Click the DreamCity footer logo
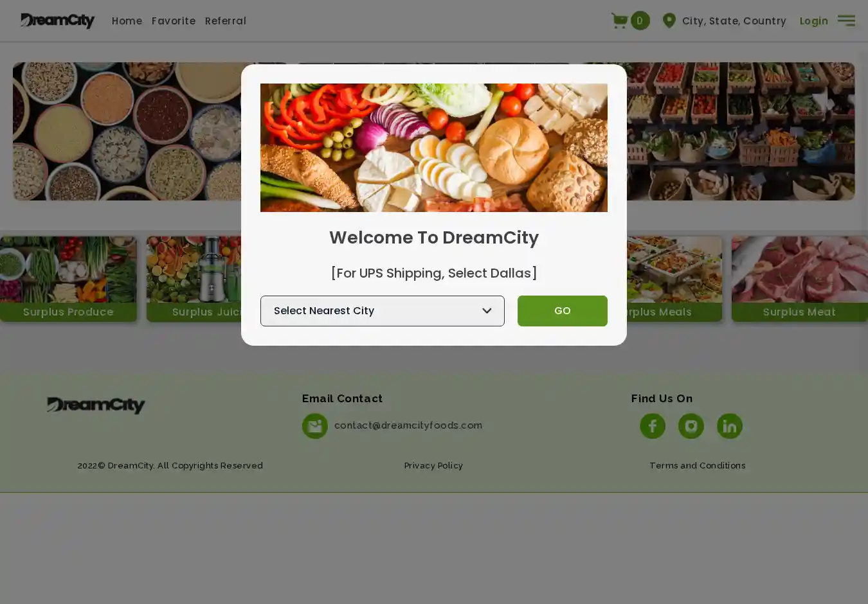This screenshot has height=604, width=868. (96, 405)
